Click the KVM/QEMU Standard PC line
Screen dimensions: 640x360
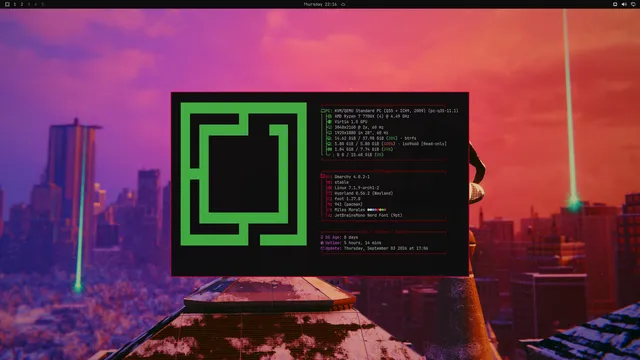[x=396, y=111]
